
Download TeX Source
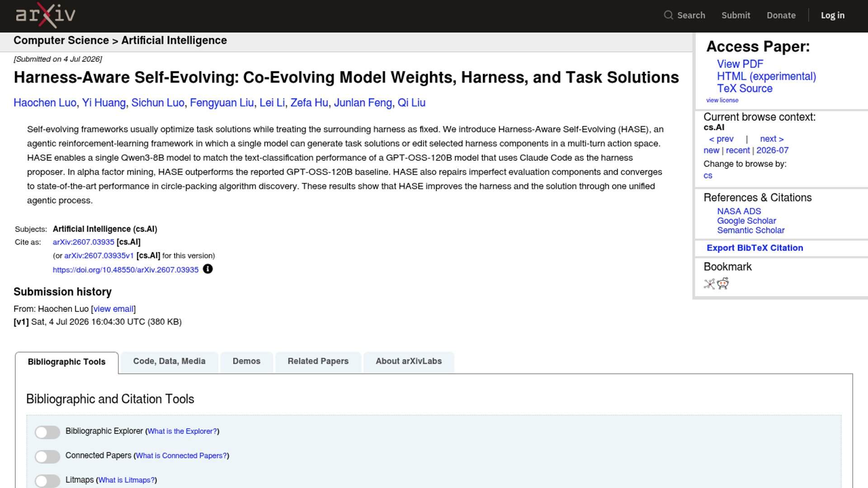745,89
